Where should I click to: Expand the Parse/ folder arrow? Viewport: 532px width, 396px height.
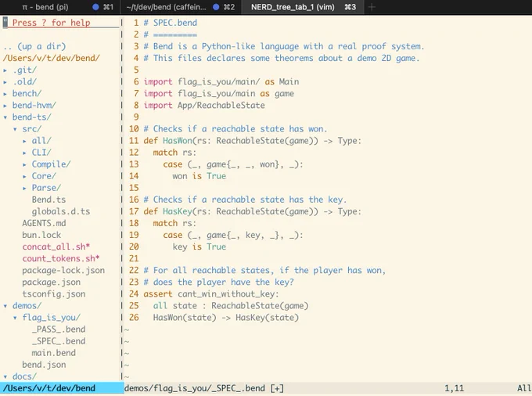pyautogui.click(x=24, y=189)
